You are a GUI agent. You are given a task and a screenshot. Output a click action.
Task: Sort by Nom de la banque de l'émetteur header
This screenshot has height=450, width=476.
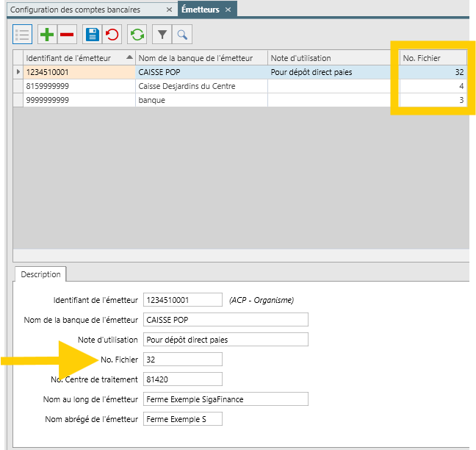click(x=201, y=58)
